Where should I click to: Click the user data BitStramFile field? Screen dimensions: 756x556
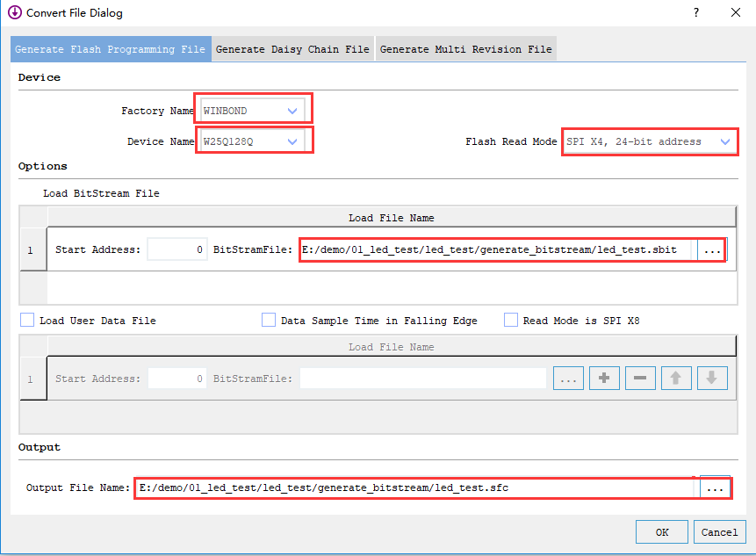coord(423,379)
